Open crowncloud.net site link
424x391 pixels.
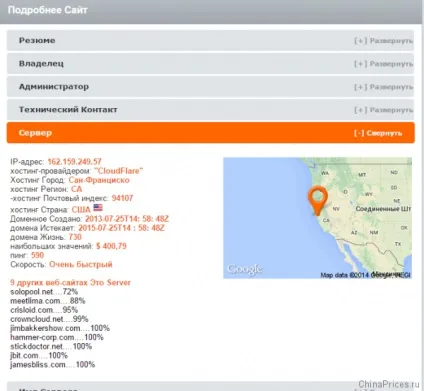[37, 319]
